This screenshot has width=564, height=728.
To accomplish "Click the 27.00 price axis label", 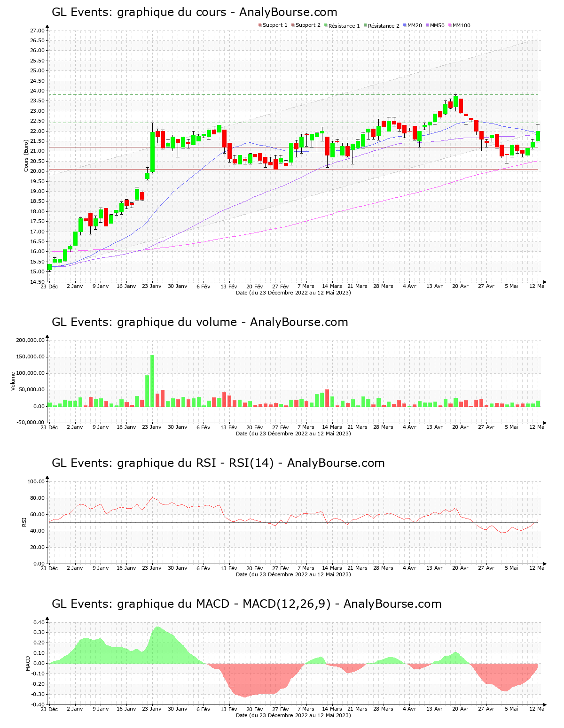I will click(37, 31).
